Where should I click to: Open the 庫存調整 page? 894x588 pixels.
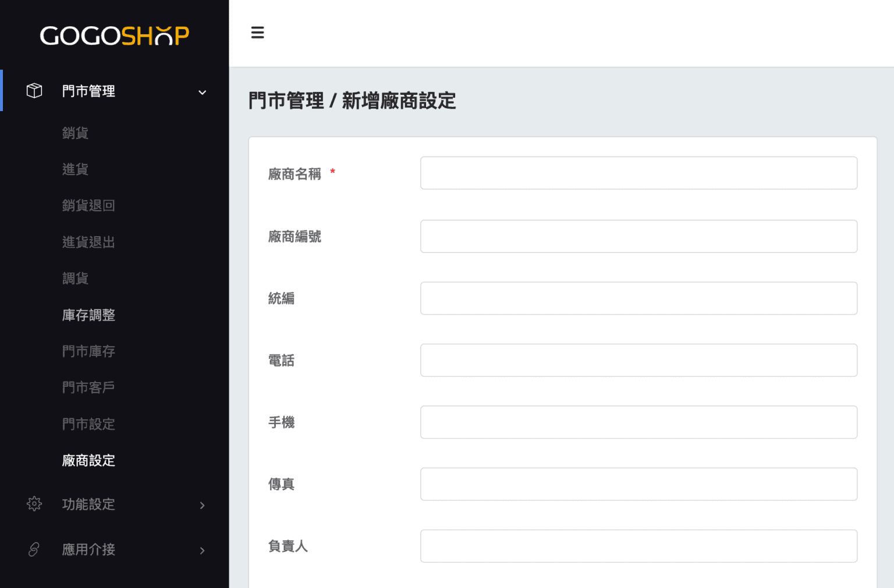tap(88, 315)
